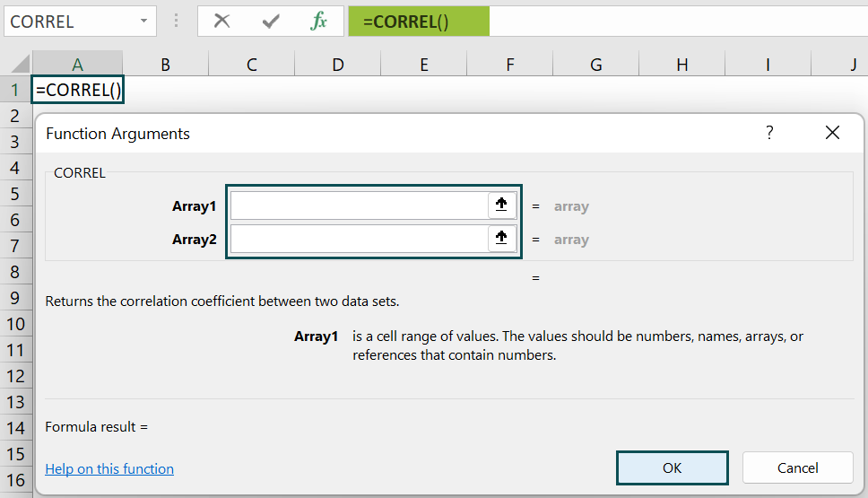Select row 2 header
This screenshot has height=498, width=868.
[15, 116]
